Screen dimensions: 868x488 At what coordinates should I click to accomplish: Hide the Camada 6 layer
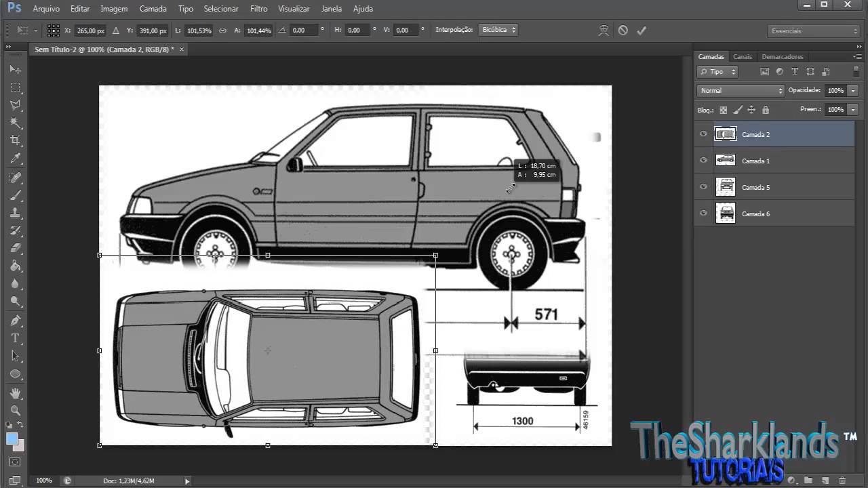click(703, 213)
